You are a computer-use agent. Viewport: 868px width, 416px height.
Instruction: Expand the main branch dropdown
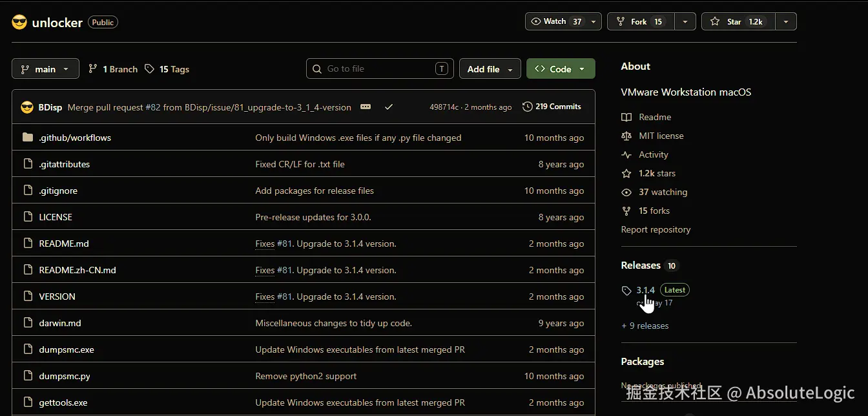tap(45, 69)
